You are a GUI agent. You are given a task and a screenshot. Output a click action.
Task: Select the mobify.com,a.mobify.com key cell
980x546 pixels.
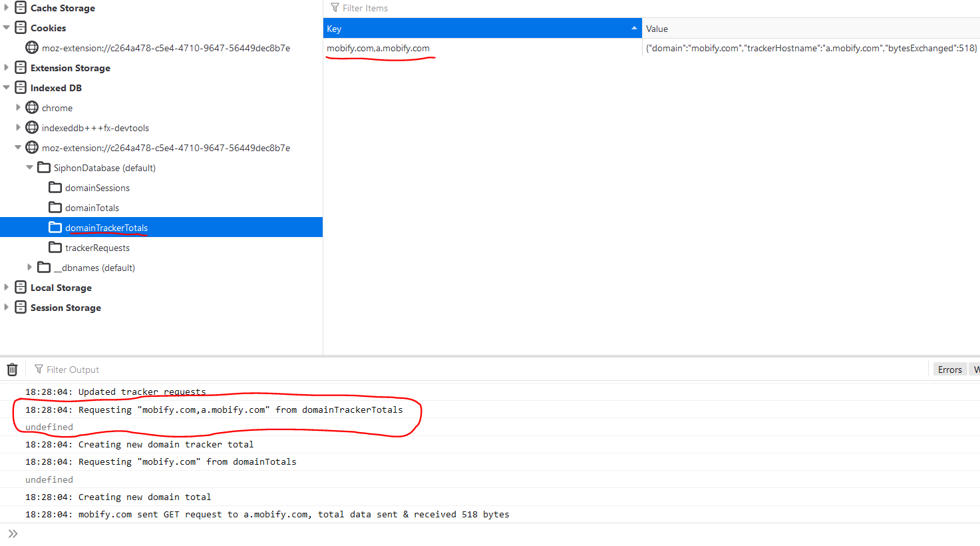[x=482, y=48]
